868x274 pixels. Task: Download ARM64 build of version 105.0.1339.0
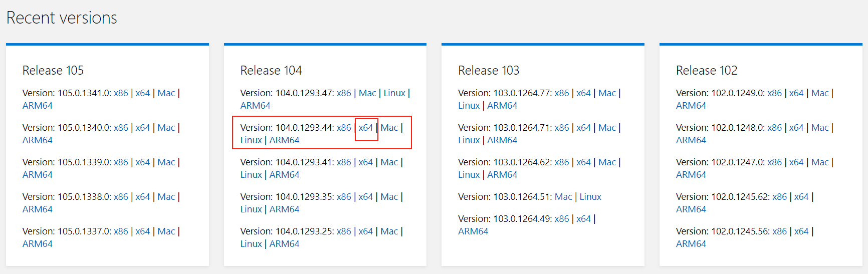(x=38, y=175)
